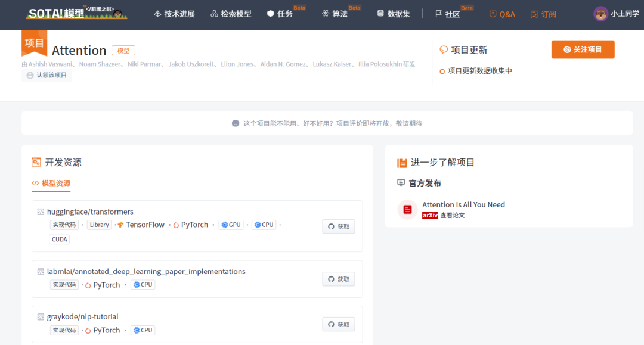Click CPU tag in labmlai row
The height and width of the screenshot is (345, 644).
[143, 285]
